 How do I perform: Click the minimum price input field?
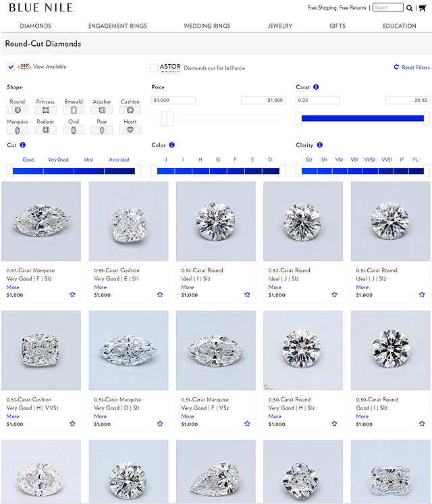(x=173, y=100)
